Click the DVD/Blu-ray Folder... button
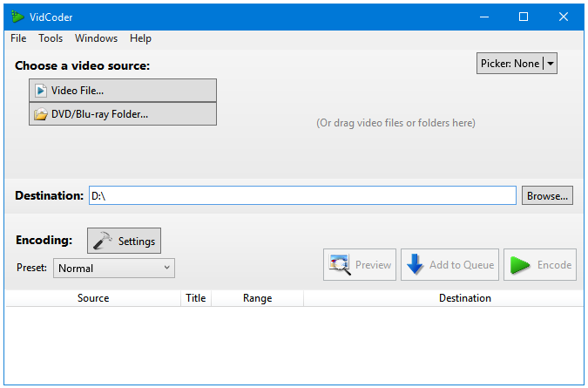The height and width of the screenshot is (388, 588). (x=123, y=114)
